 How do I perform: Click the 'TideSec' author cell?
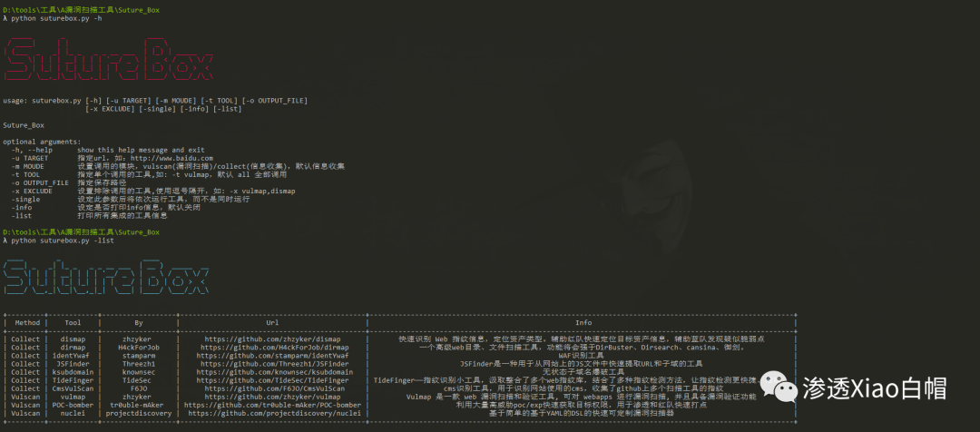click(137, 380)
